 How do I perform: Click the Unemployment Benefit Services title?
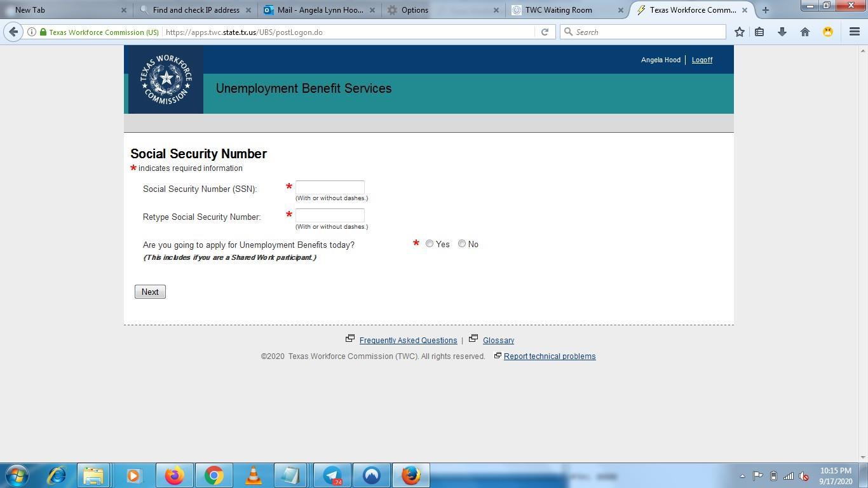pyautogui.click(x=304, y=88)
